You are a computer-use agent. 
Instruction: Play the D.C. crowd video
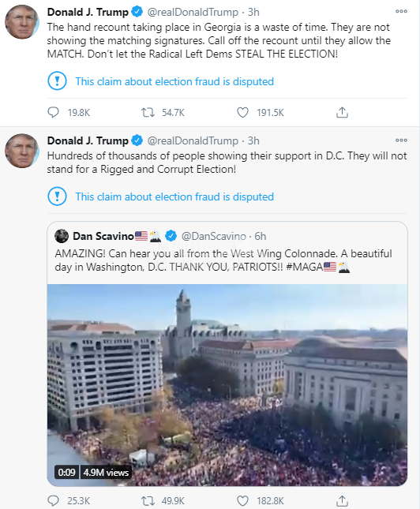227,385
